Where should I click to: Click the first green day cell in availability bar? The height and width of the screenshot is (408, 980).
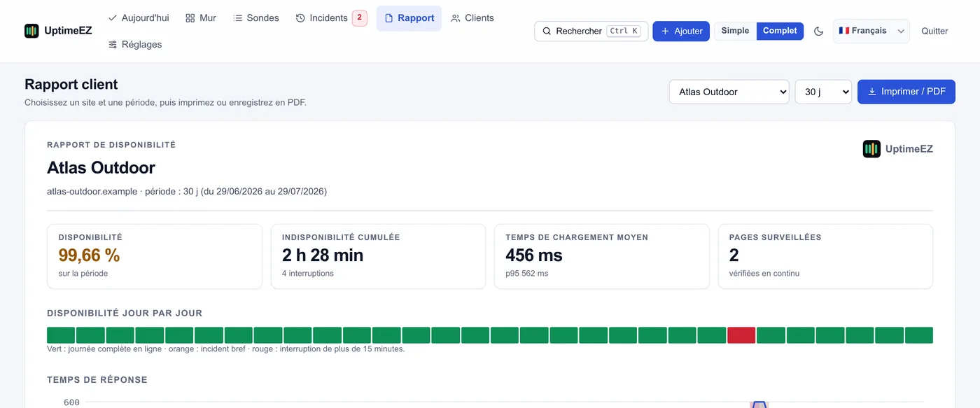point(61,335)
